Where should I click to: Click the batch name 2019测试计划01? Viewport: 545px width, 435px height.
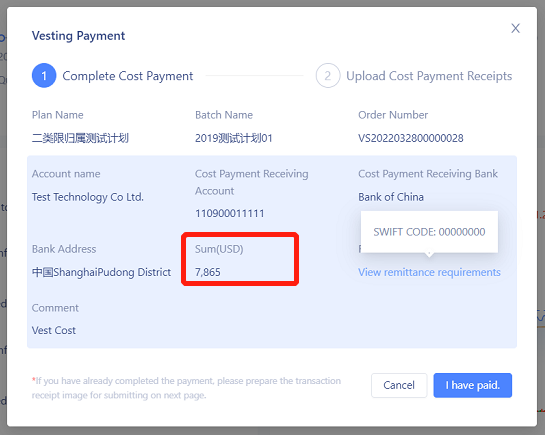(x=233, y=138)
